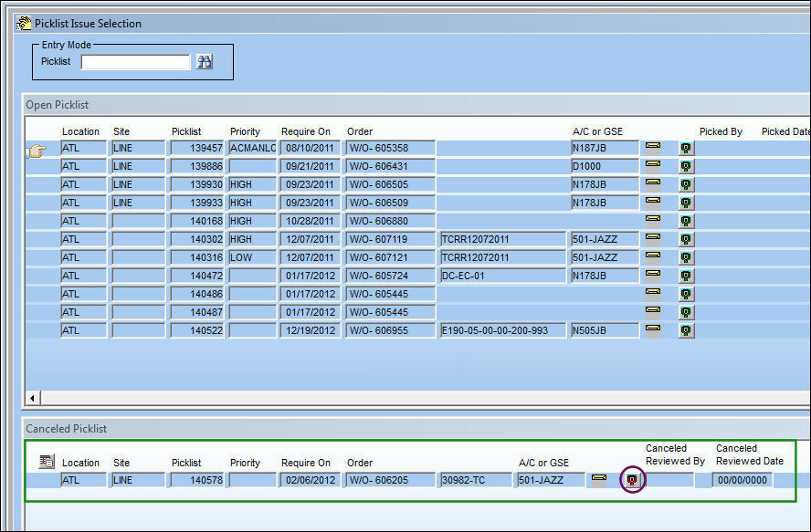The height and width of the screenshot is (532, 811).
Task: Click the yellow note icon for picklist 140487
Action: [x=653, y=311]
